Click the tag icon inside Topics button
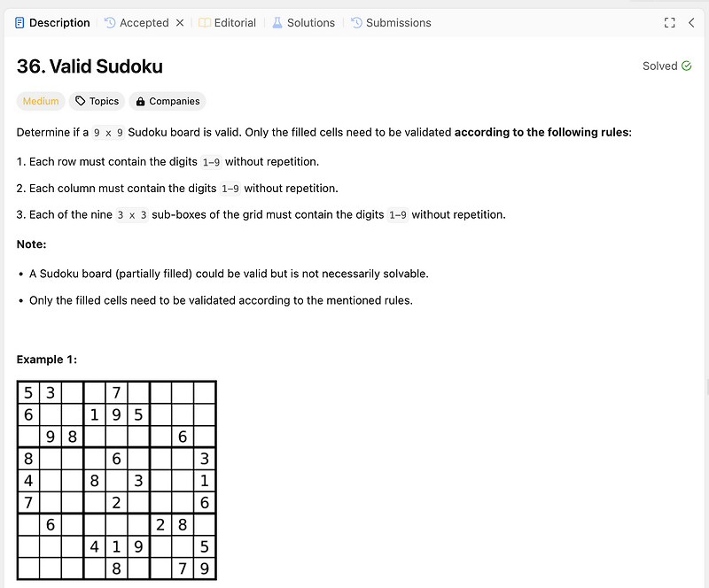The image size is (709, 588). coord(82,101)
